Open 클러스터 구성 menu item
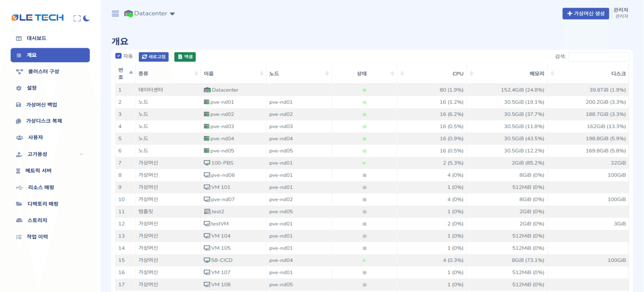The width and height of the screenshot is (644, 292). tap(50, 72)
